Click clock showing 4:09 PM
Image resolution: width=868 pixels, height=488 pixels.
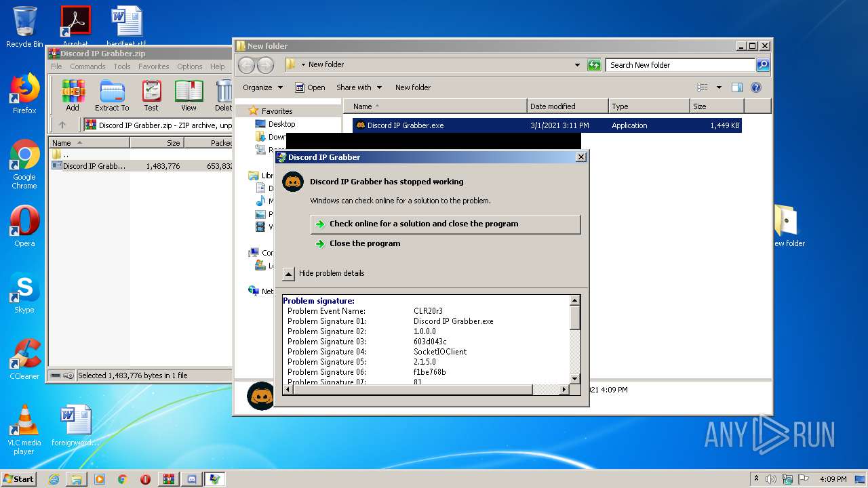pyautogui.click(x=833, y=479)
